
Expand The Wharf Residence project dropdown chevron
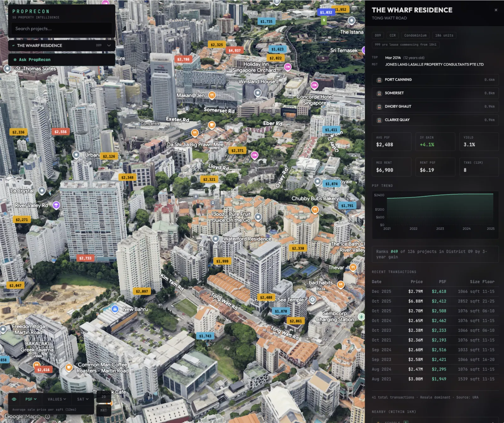(x=109, y=45)
